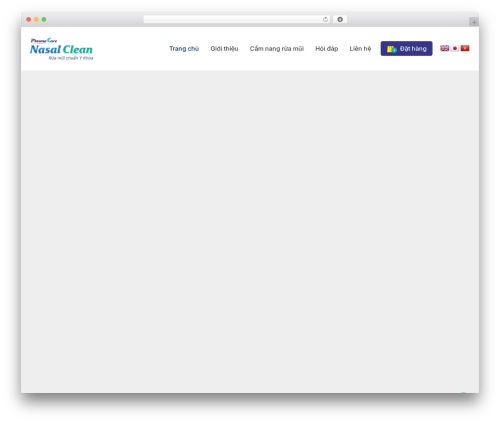Go to Cẩm nang rửa mũi page
Viewport: 500px width, 423px height.
coord(277,49)
